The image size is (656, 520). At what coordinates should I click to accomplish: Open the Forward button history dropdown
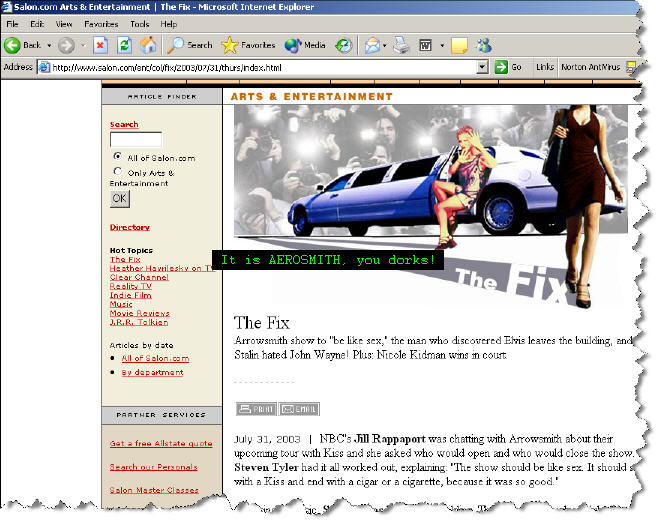coord(83,45)
